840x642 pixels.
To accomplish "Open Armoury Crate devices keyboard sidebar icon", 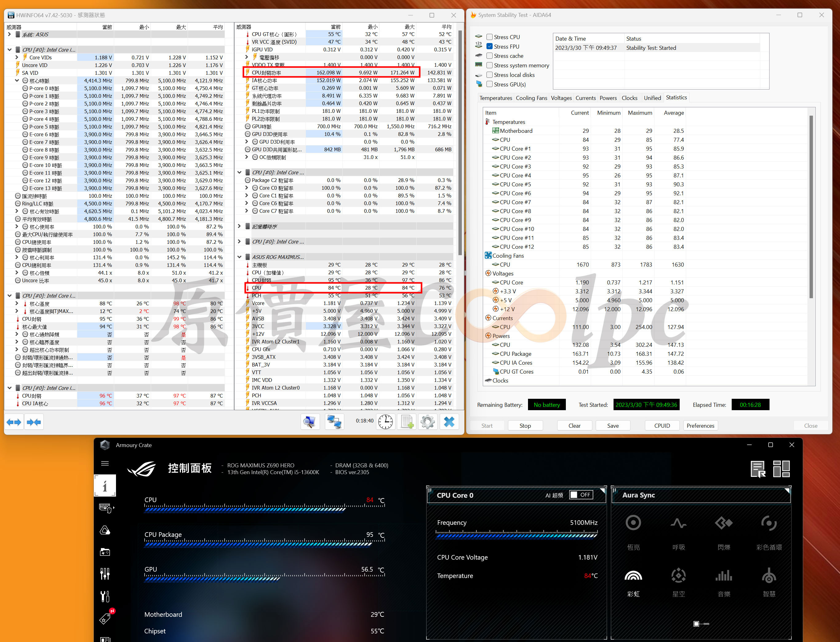I will click(106, 508).
